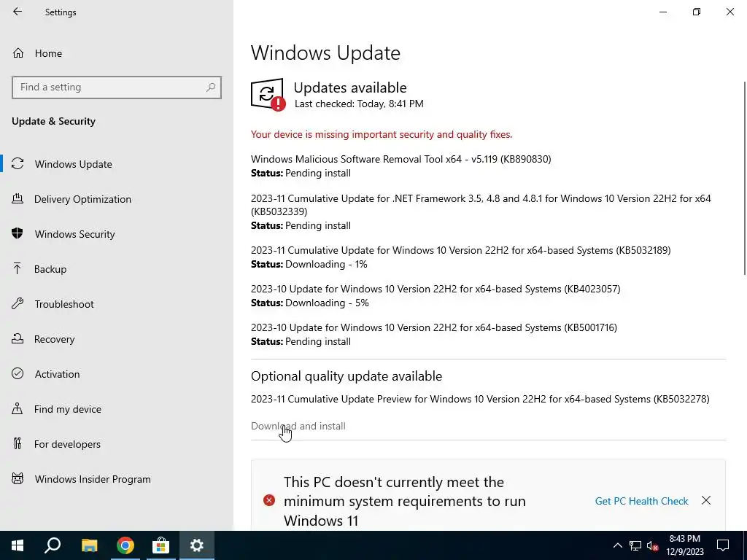Open the Troubleshoot page
The height and width of the screenshot is (560, 747).
click(x=64, y=304)
